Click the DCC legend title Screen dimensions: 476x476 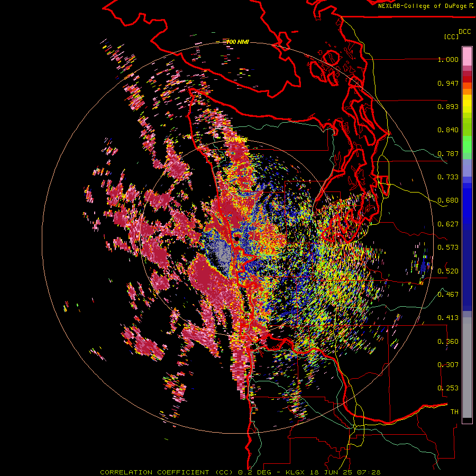[x=464, y=32]
